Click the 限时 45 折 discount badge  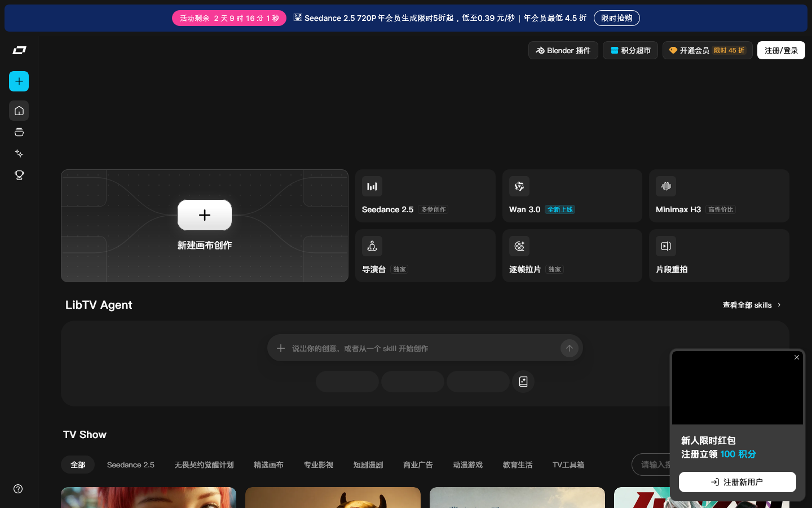pos(729,50)
